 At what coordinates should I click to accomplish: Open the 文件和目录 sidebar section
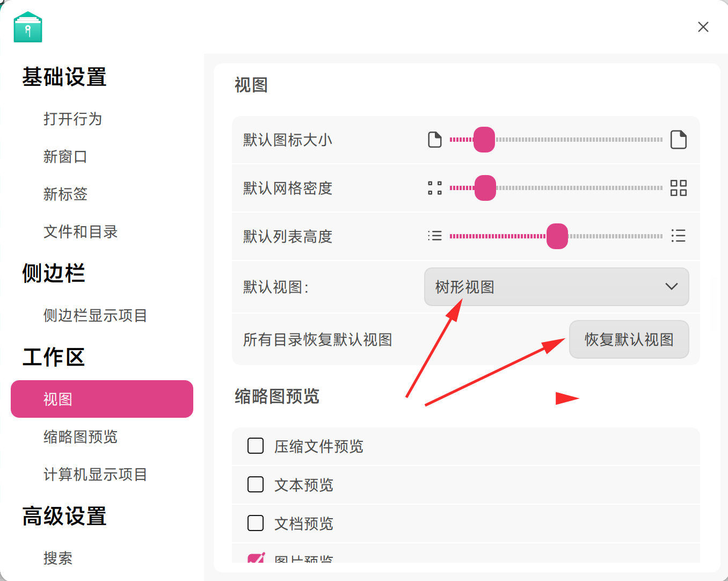81,231
